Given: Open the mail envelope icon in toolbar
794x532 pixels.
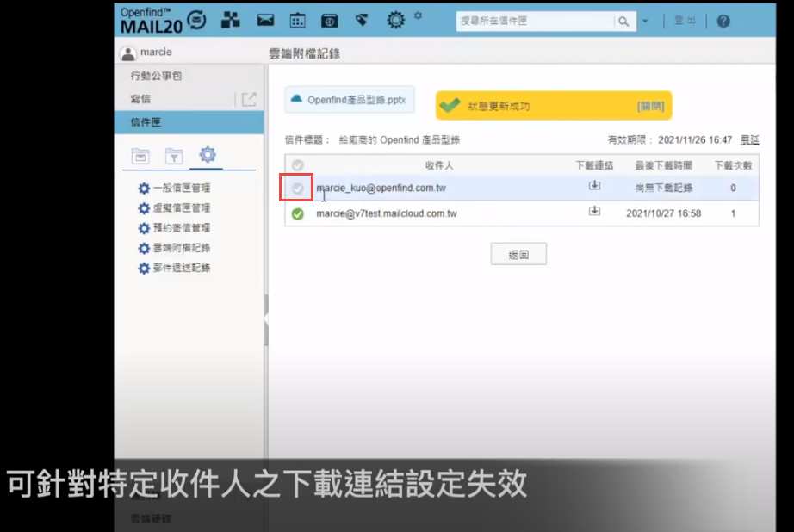Looking at the screenshot, I should [x=265, y=21].
